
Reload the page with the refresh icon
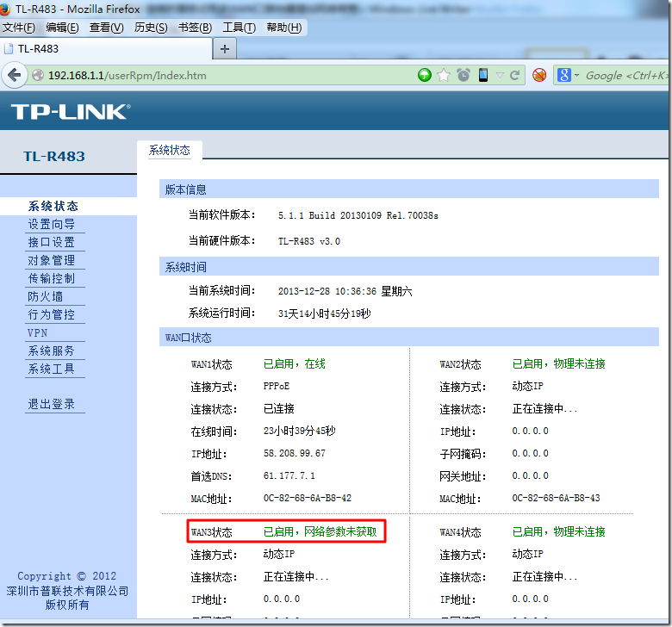514,76
